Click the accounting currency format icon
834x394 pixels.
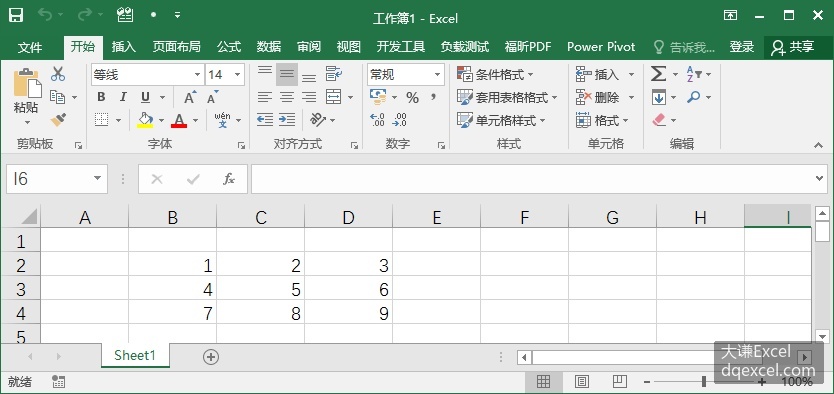pyautogui.click(x=378, y=97)
